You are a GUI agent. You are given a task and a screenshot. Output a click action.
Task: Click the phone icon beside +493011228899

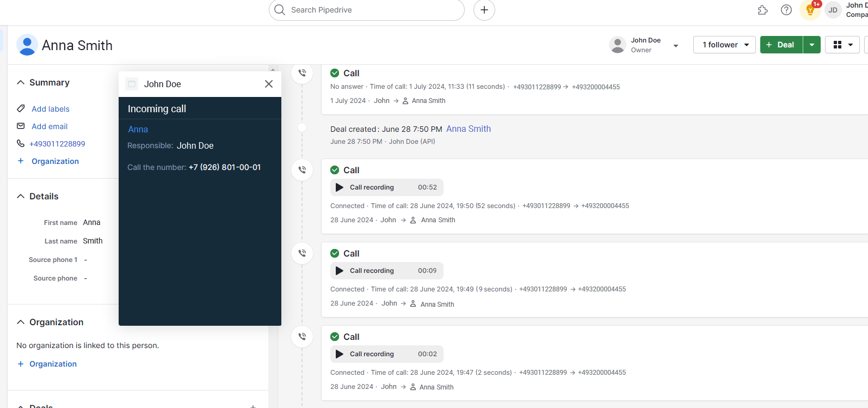tap(21, 144)
